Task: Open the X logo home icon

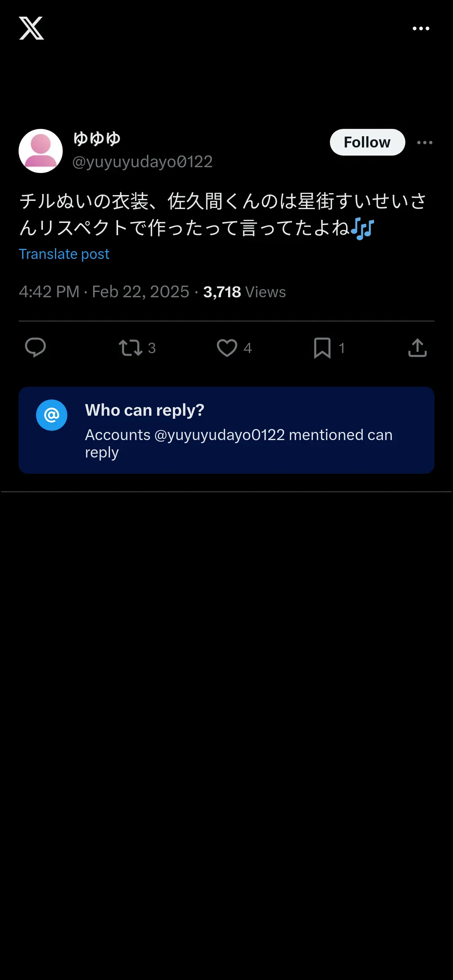Action: [x=31, y=28]
